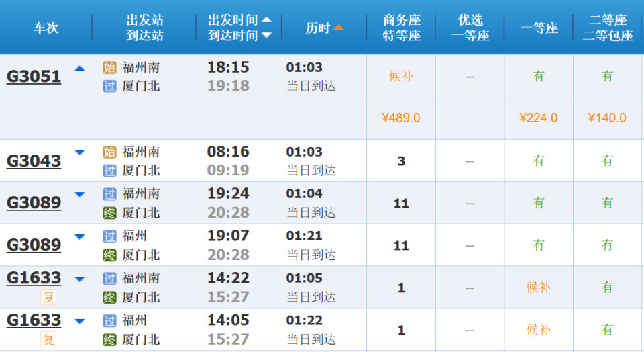Click the 历时 column header text

coord(318,28)
